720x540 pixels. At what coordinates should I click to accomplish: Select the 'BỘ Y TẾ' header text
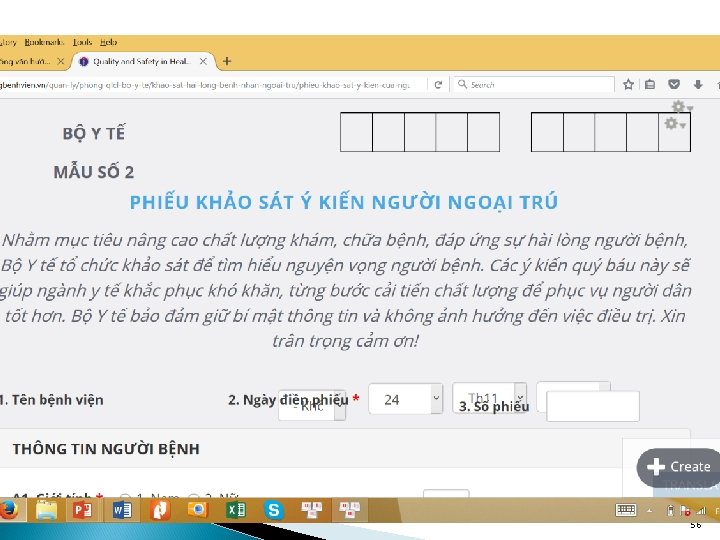pyautogui.click(x=94, y=133)
